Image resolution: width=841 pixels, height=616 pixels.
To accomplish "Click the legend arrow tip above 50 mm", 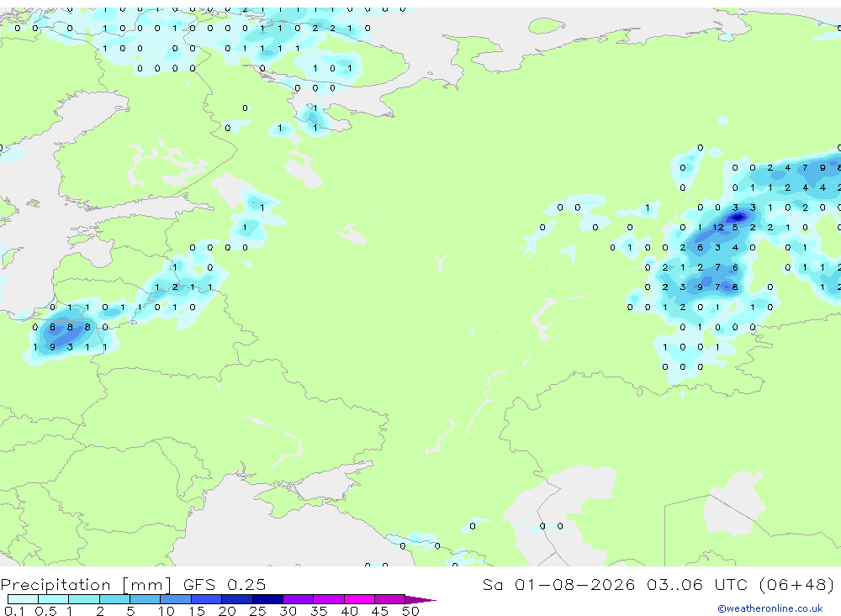I will coord(420,599).
